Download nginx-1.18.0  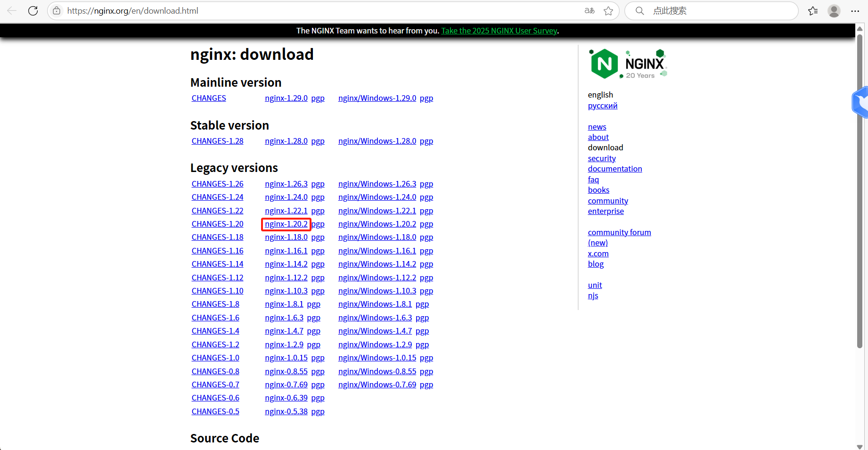[x=286, y=237]
